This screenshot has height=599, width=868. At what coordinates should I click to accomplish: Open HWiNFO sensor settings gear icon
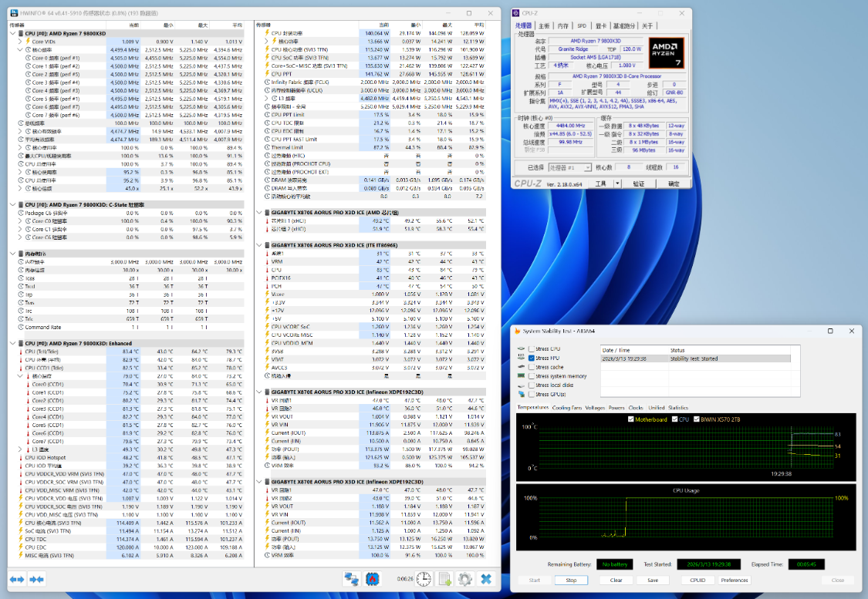click(464, 579)
